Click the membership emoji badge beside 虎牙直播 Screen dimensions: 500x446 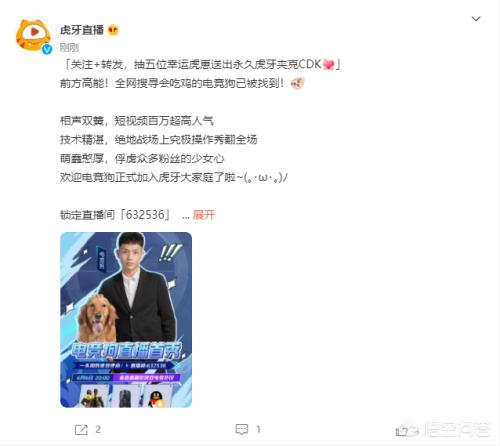[x=113, y=30]
